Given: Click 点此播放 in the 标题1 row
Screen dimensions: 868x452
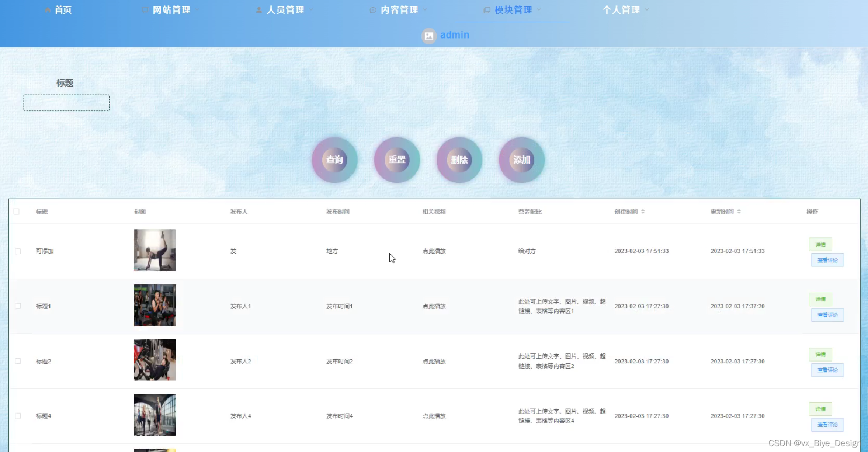Looking at the screenshot, I should tap(434, 306).
